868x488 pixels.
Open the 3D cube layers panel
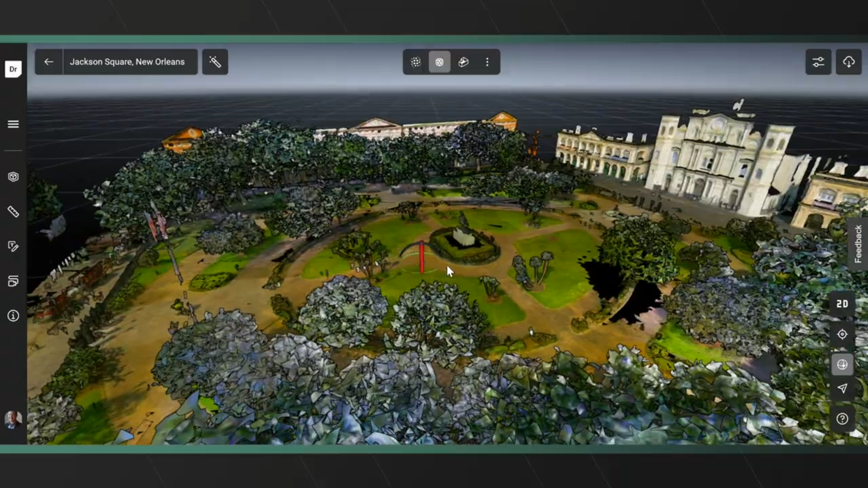click(13, 177)
